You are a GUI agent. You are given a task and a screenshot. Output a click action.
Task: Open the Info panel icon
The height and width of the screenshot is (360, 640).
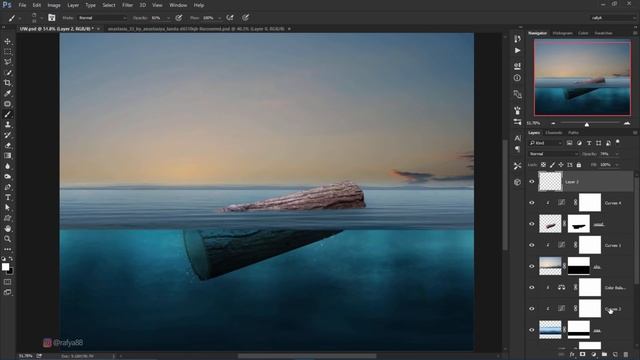pyautogui.click(x=517, y=78)
